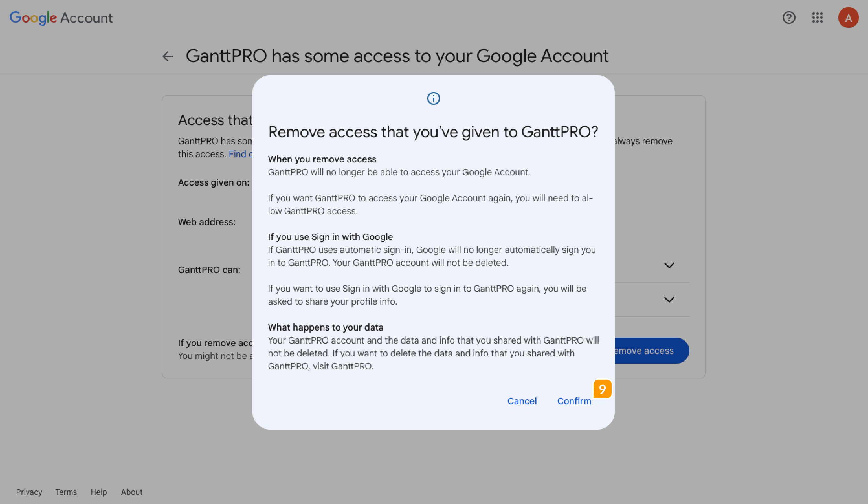
Task: Open the help question mark icon
Action: (x=789, y=17)
